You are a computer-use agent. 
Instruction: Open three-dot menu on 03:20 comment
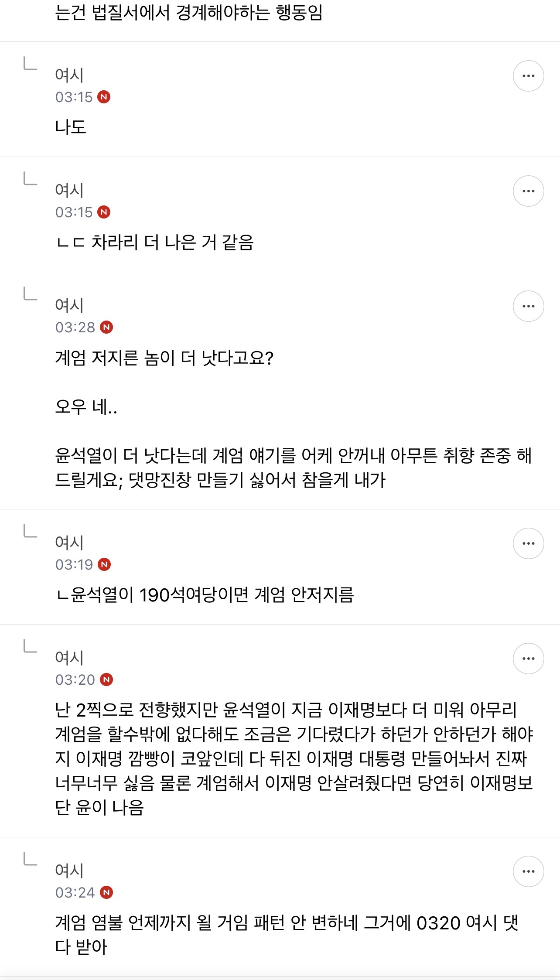tap(528, 659)
